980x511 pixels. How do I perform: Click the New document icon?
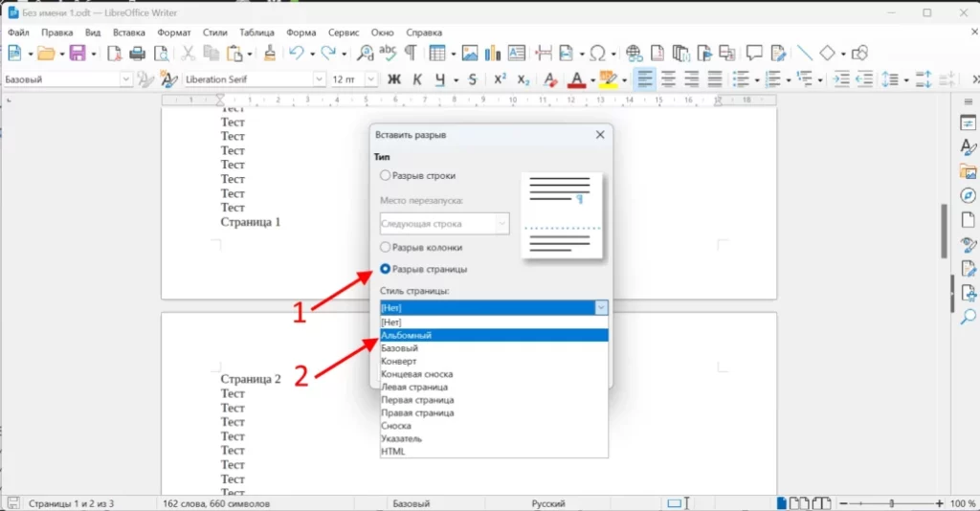point(14,54)
